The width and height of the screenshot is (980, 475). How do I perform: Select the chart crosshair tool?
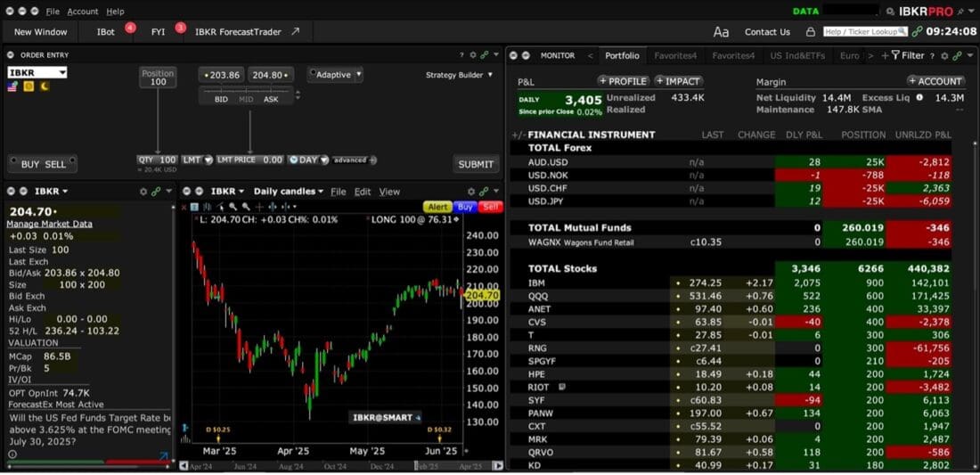259,207
